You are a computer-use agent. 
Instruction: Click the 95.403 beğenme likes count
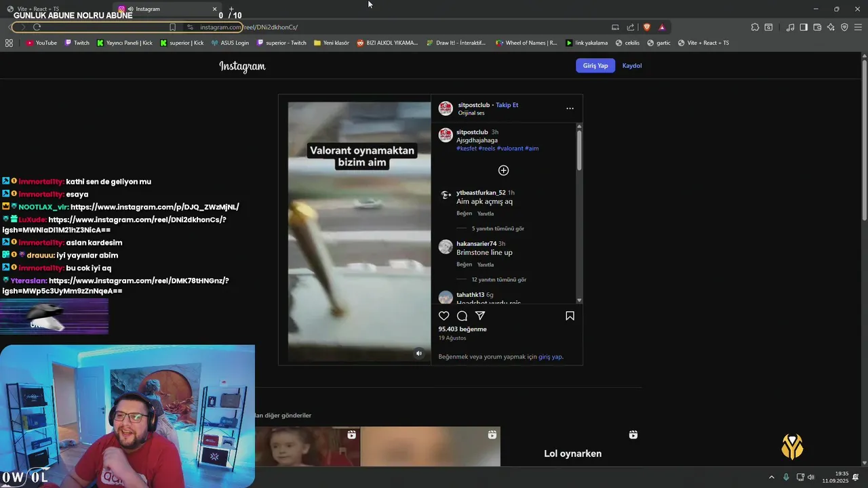click(x=462, y=329)
